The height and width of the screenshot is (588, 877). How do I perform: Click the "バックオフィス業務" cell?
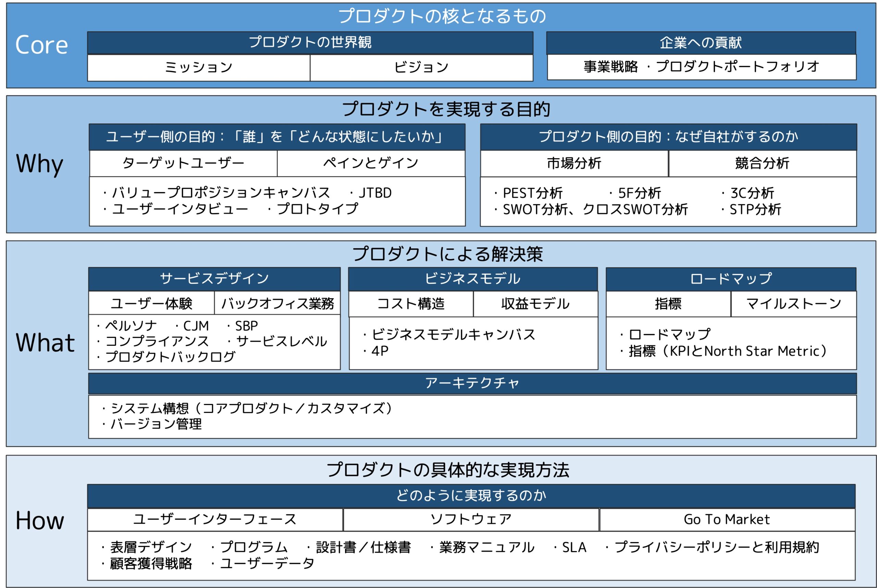[x=277, y=303]
